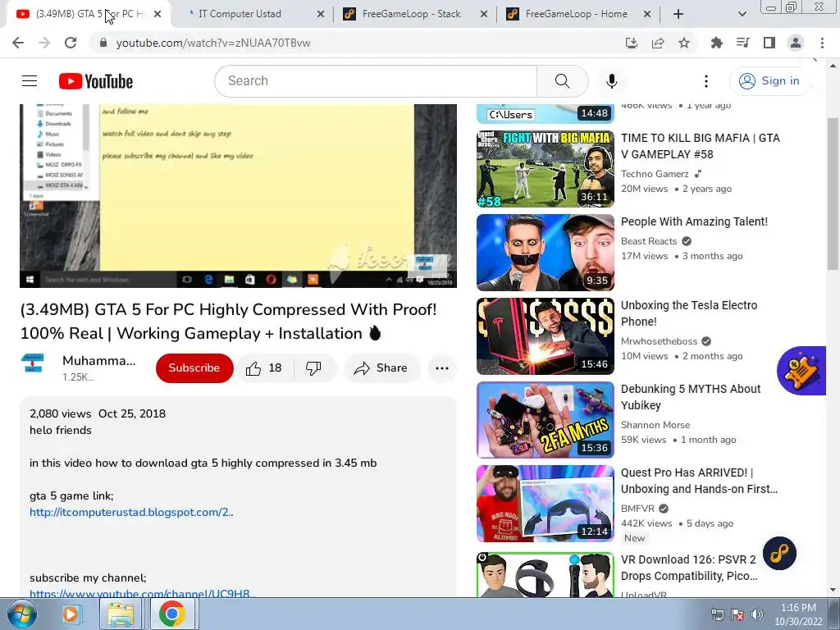Screen dimensions: 840x630
Task: Open the Muhamma... channel name
Action: pyautogui.click(x=99, y=361)
